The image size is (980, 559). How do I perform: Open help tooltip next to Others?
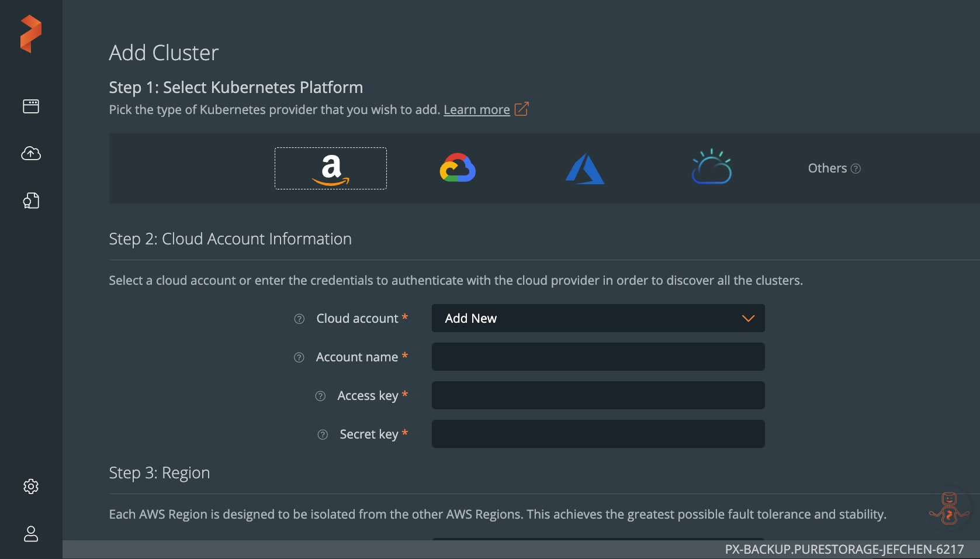click(856, 168)
